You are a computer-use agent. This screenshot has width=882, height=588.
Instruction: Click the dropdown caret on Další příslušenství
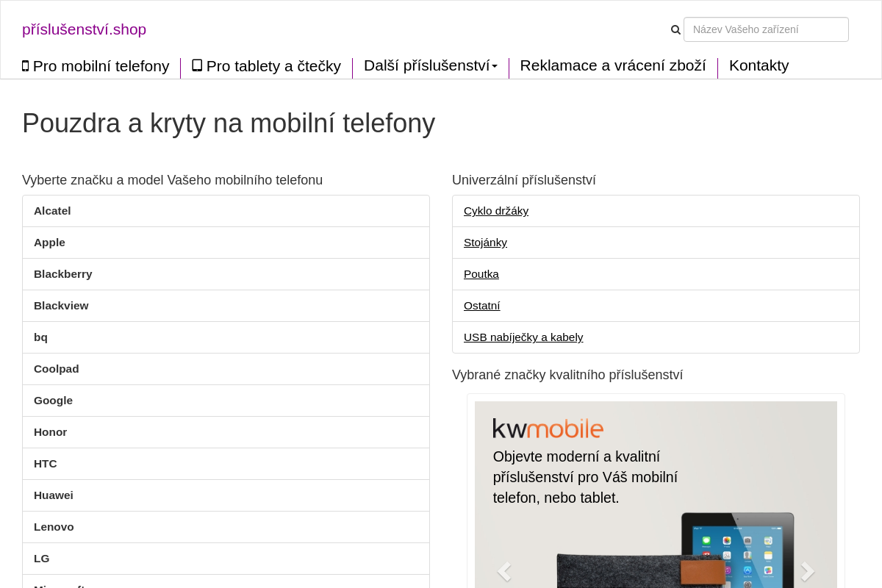[495, 66]
